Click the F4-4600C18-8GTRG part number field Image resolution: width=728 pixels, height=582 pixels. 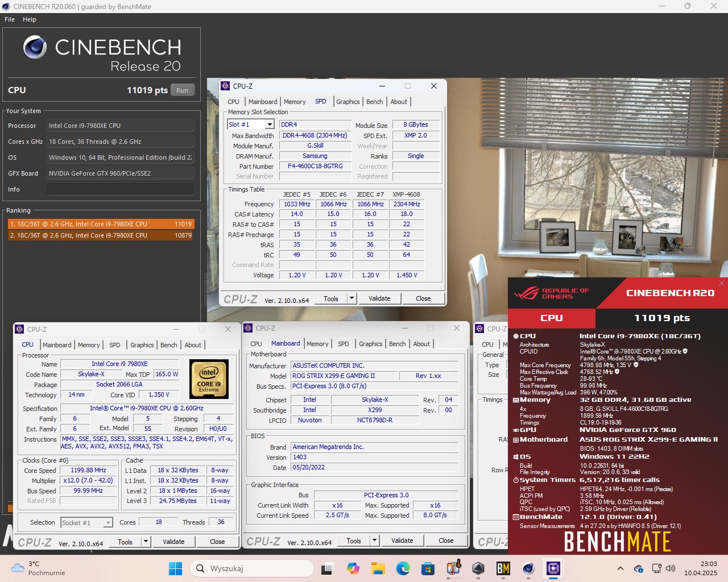(x=315, y=167)
